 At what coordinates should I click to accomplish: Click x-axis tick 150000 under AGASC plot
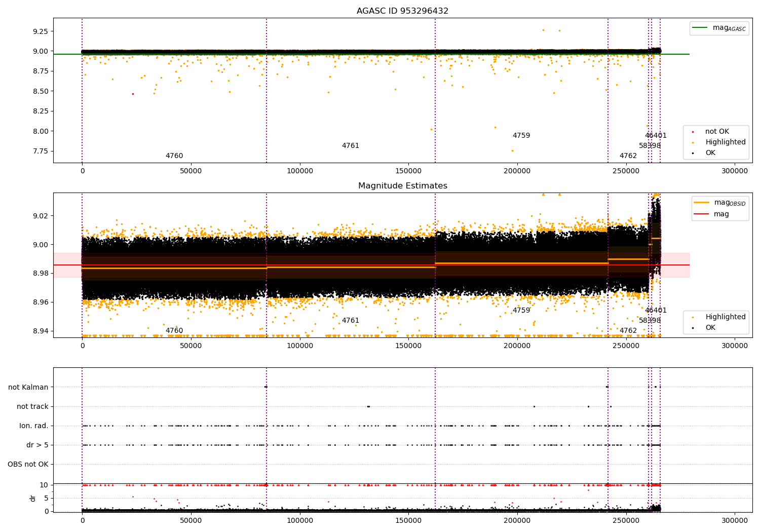tap(408, 171)
